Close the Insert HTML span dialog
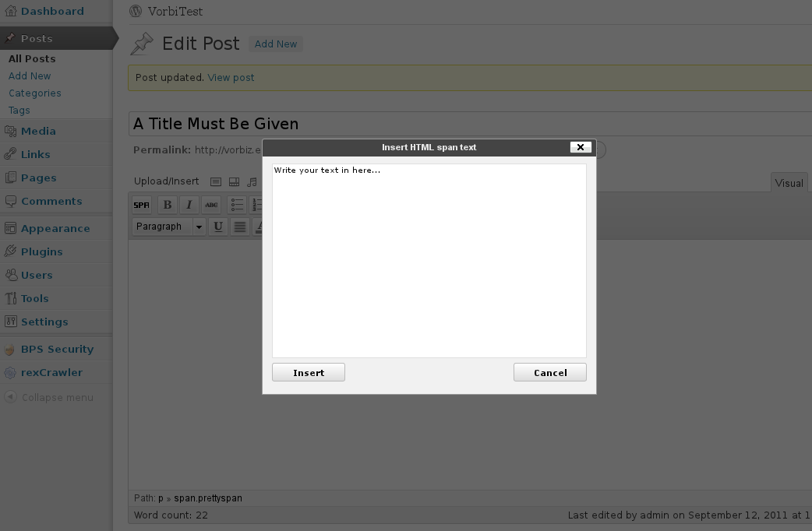 point(581,147)
